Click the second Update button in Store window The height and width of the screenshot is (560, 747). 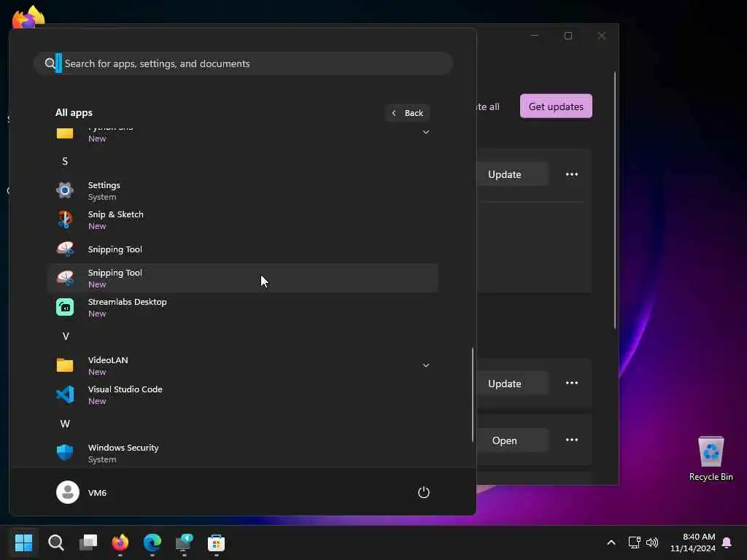click(512, 384)
